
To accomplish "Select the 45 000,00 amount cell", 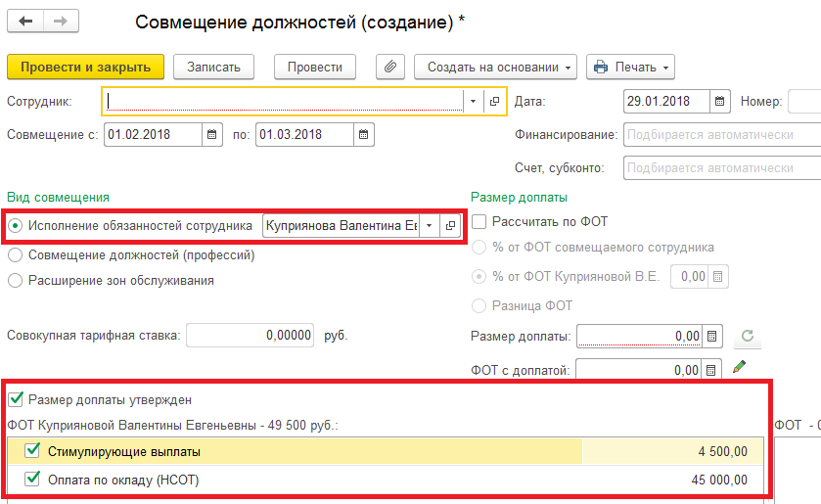I will tap(673, 480).
